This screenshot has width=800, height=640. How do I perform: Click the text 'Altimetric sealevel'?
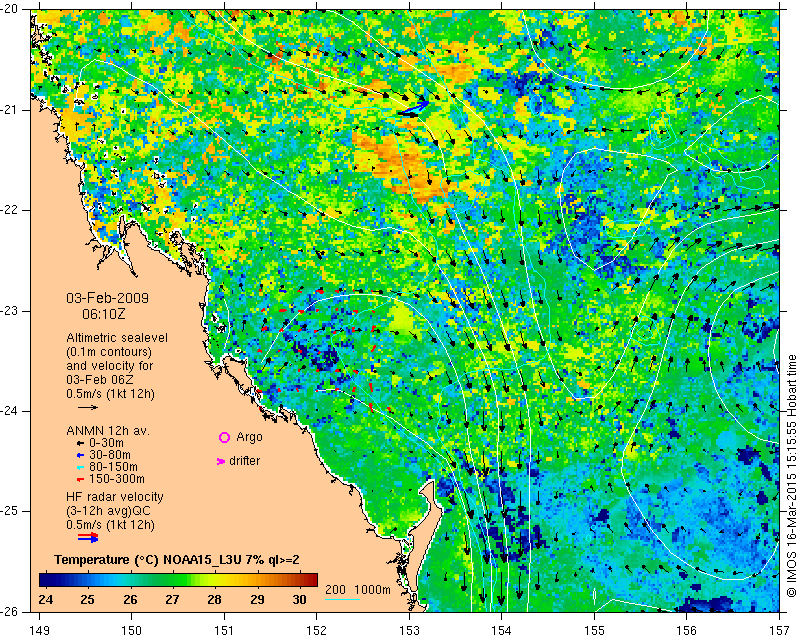[117, 338]
